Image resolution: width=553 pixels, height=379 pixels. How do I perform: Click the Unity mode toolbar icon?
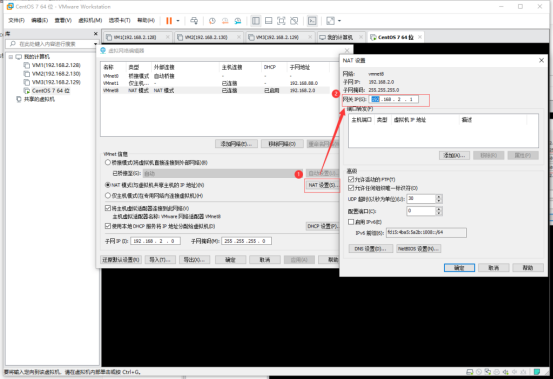coord(294,21)
